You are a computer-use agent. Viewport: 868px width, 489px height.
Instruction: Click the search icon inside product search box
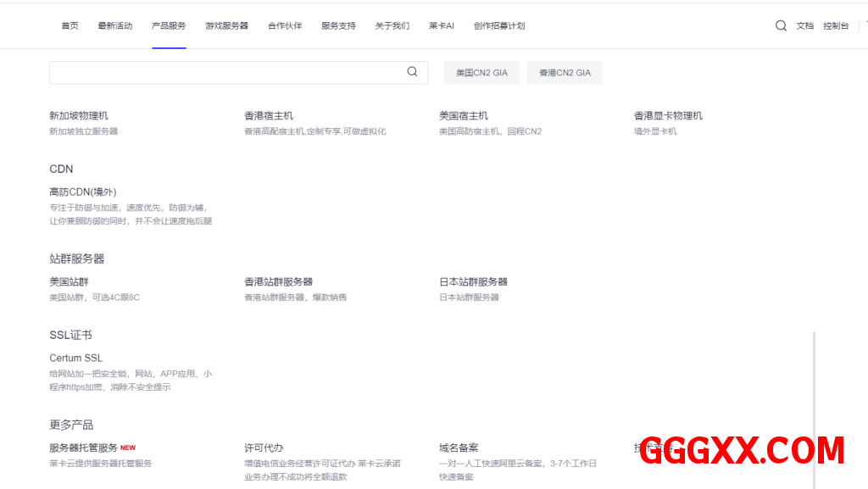pos(412,72)
